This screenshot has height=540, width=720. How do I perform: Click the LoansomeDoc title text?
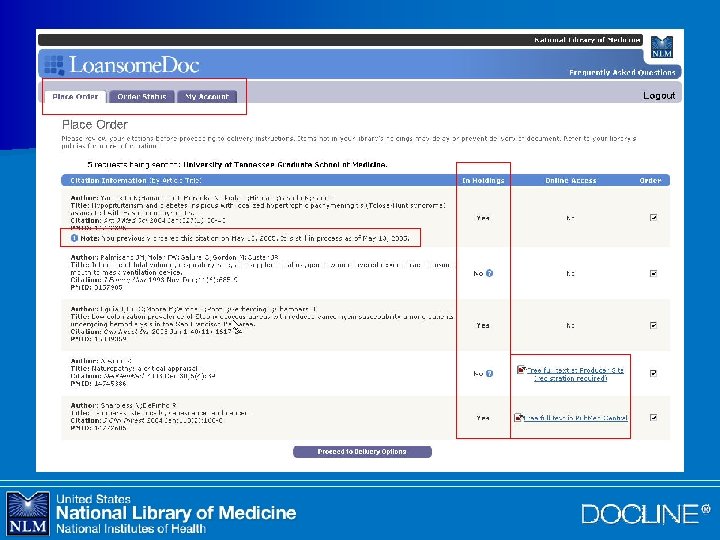tap(134, 65)
